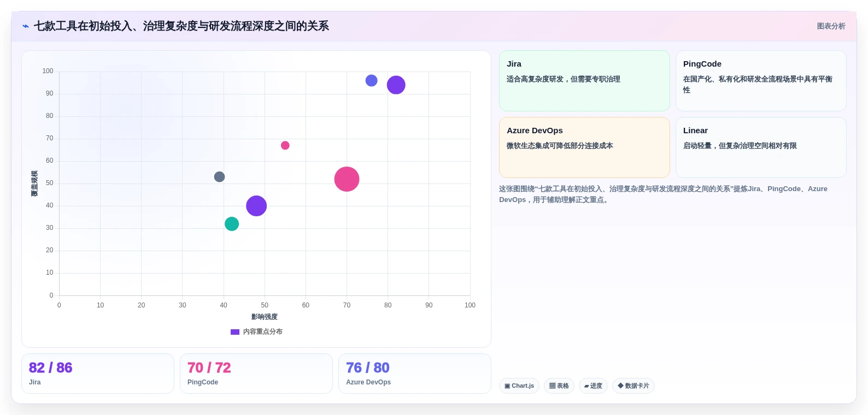
Task: Click 适合高复杂度研发 text in Jira card
Action: pyautogui.click(x=535, y=79)
